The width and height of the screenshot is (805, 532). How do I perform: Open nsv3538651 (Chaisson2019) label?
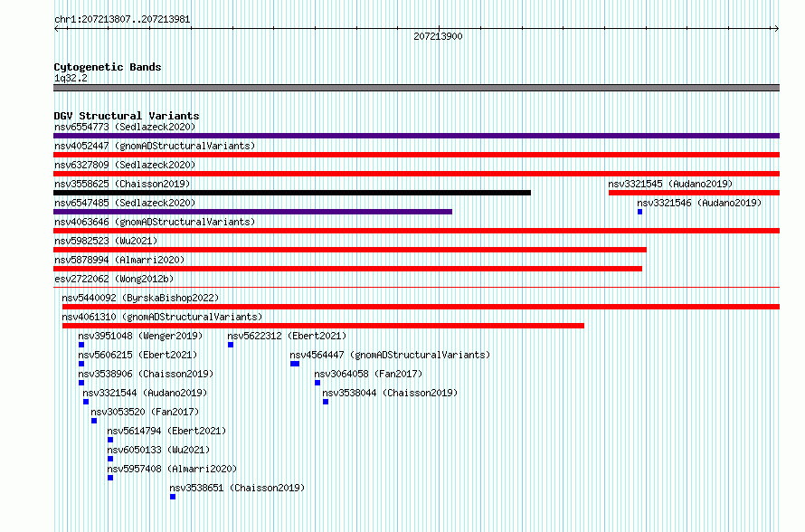[x=237, y=488]
